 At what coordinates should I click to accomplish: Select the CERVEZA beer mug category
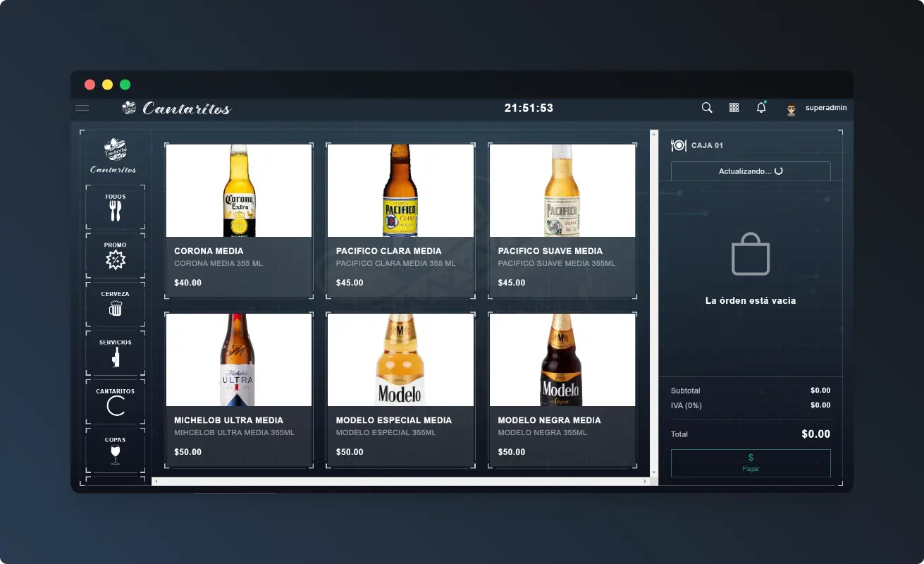(116, 305)
